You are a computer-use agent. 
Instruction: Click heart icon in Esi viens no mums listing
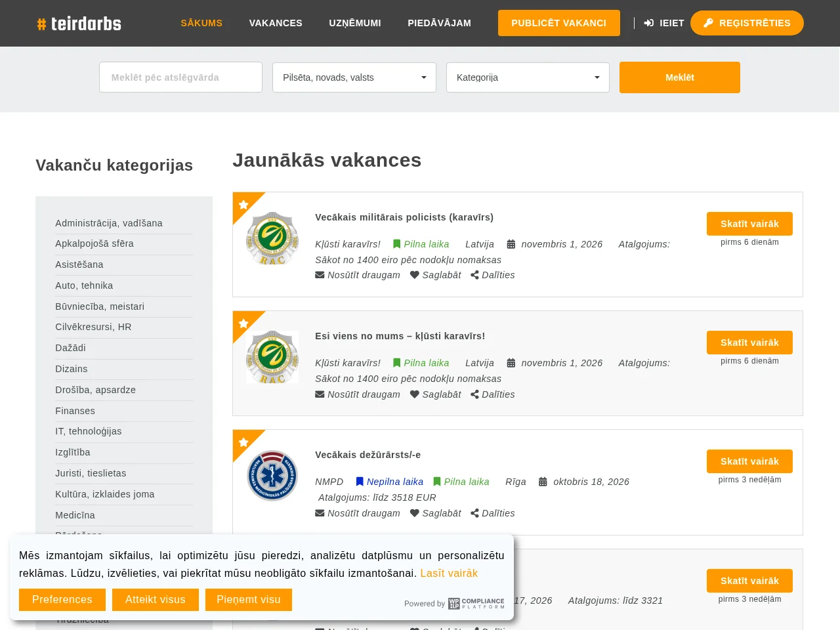click(415, 394)
